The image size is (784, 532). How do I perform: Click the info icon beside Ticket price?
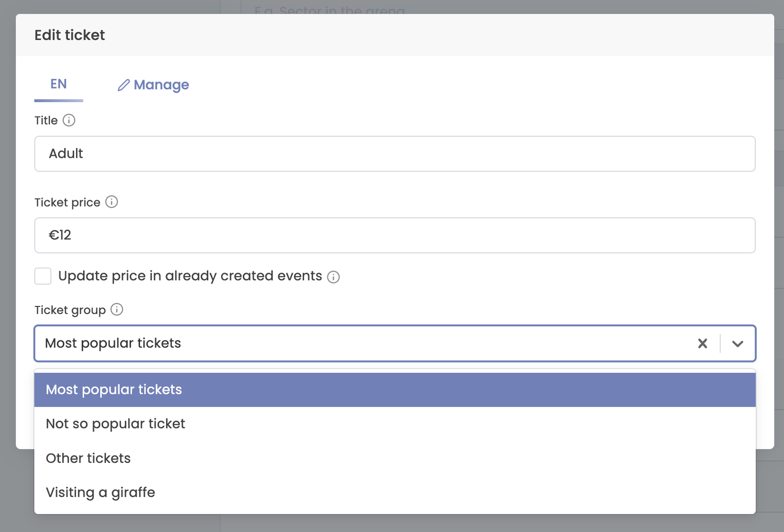(112, 202)
